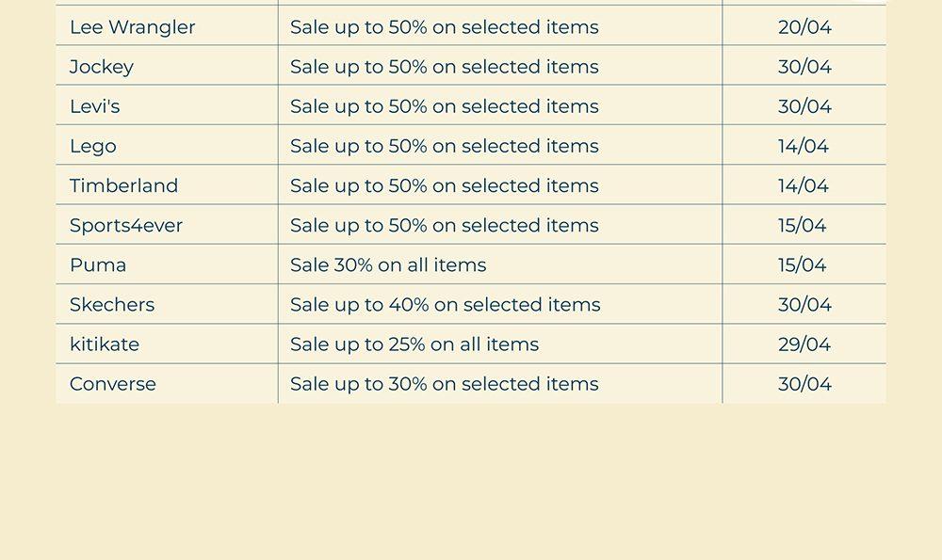Click the 15/04 date in Puma row
942x560 pixels.
(802, 264)
